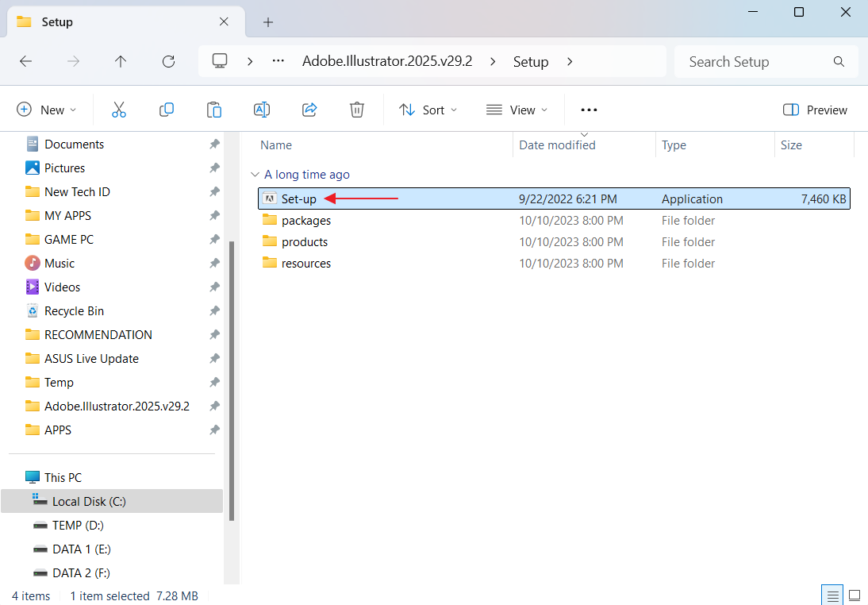Switch to large thumbnails view in status bar
This screenshot has width=868, height=605.
click(855, 595)
